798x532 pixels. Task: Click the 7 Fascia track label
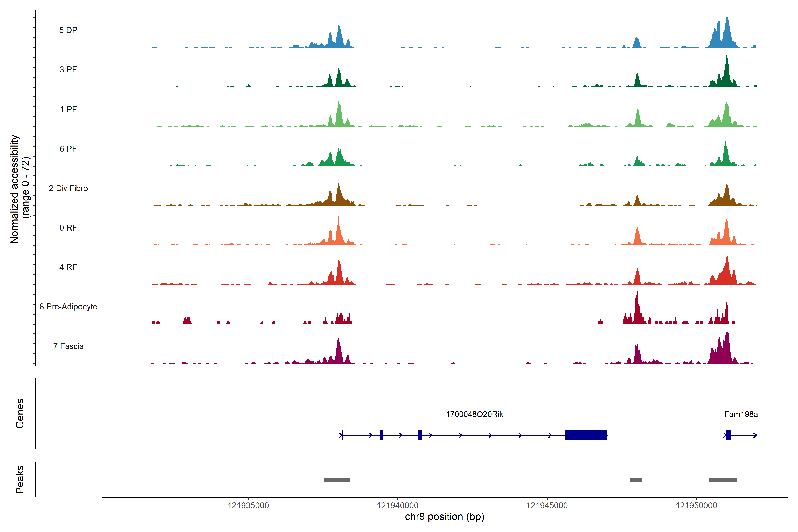(68, 346)
